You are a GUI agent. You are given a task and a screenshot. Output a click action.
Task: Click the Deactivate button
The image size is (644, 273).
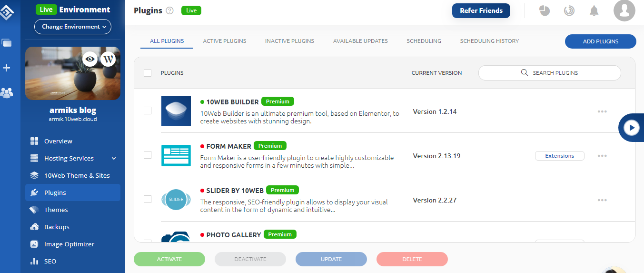(x=250, y=259)
